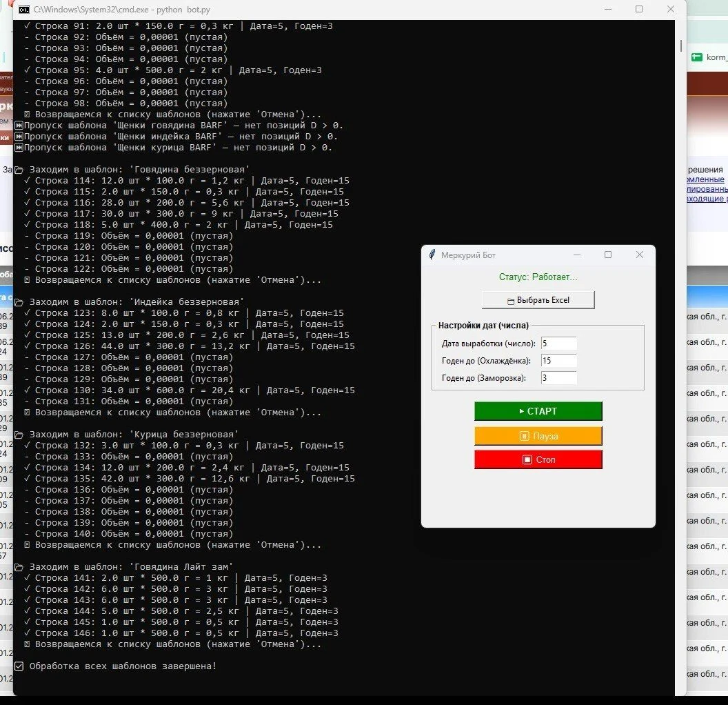Focus the Годен до (Охлаждёнка) input field

[558, 360]
